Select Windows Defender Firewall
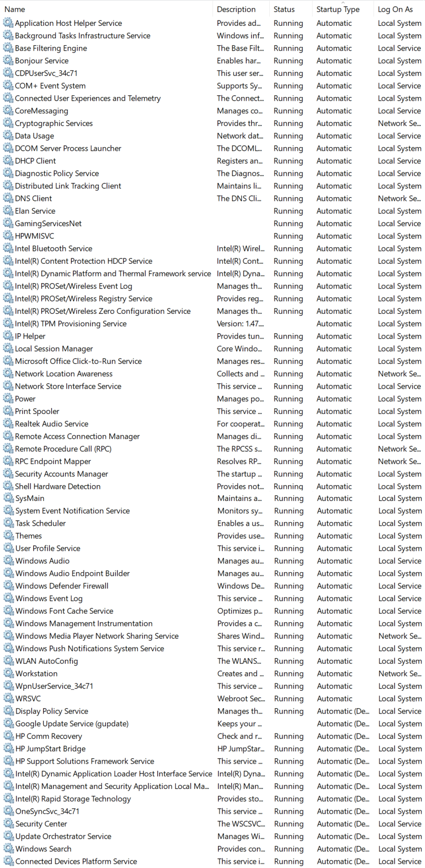Screen dimensions: 425x868 62,586
